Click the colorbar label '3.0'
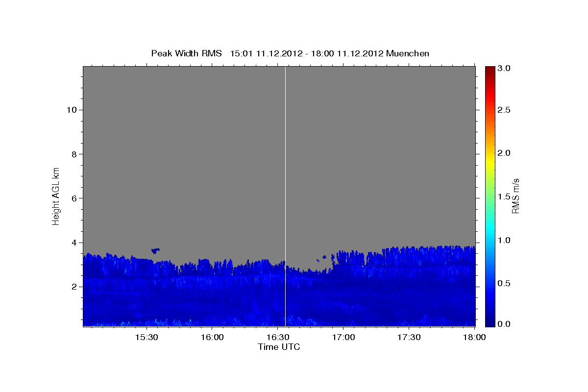Screen dimensions: 588x392 click(x=505, y=69)
